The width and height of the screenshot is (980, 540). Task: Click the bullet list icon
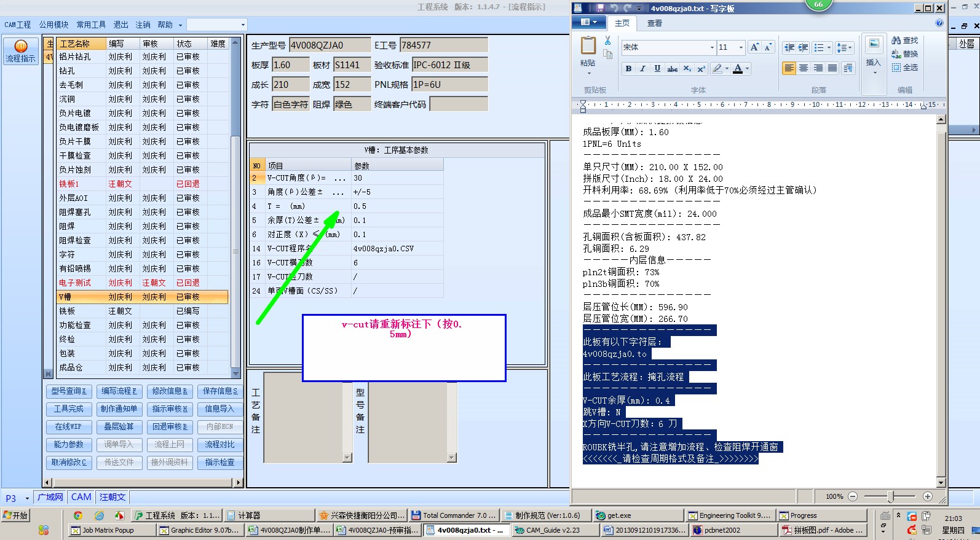click(818, 47)
